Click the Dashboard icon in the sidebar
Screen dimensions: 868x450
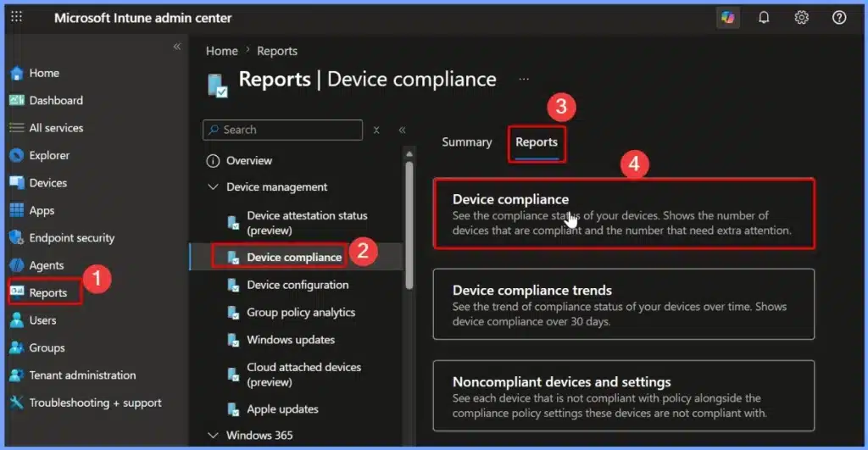[17, 100]
